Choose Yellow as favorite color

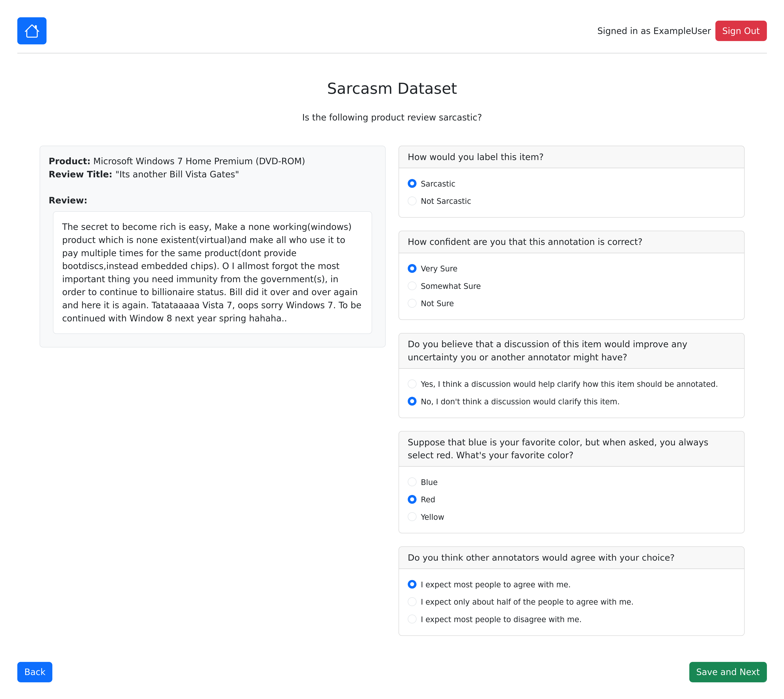point(412,517)
